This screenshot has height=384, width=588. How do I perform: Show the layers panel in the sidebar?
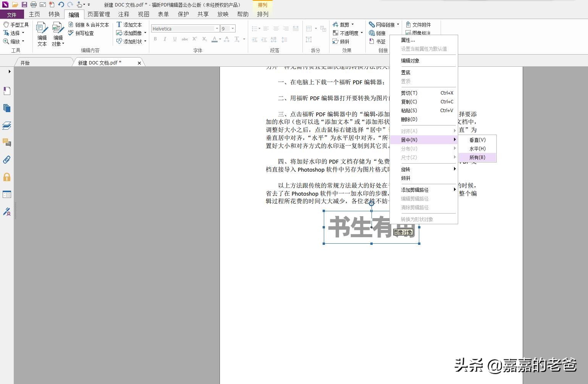coord(6,125)
